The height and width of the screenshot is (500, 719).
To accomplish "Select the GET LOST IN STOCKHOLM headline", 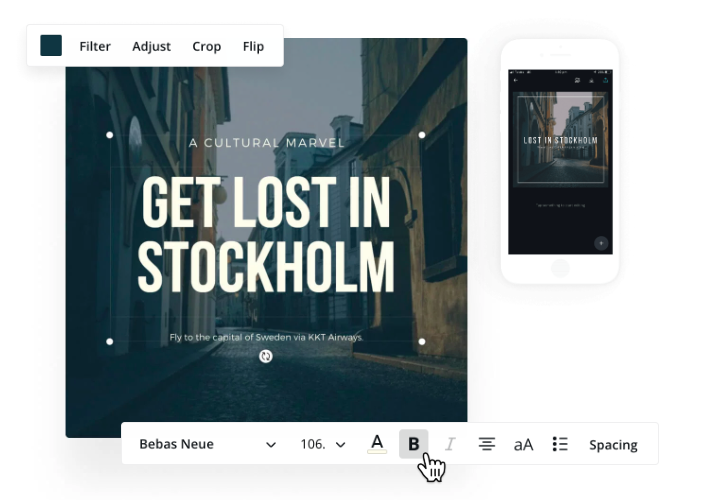I will 266,234.
